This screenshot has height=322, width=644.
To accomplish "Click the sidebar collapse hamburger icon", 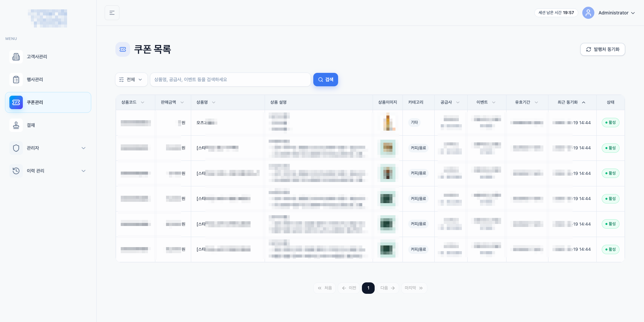I will tap(112, 13).
